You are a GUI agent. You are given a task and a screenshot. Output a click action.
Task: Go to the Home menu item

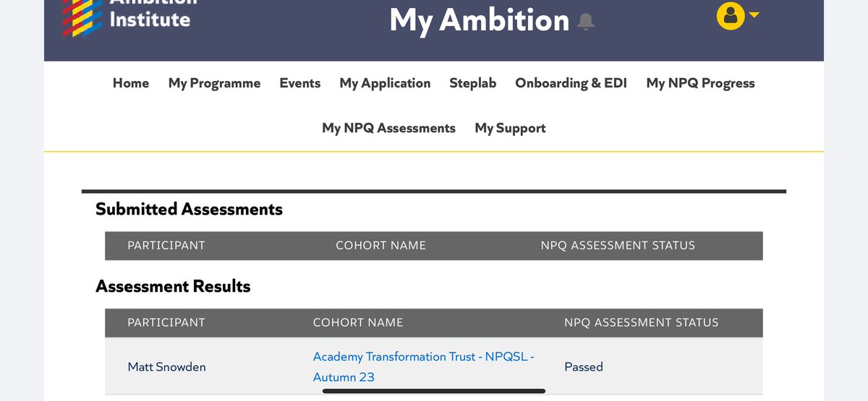pyautogui.click(x=131, y=83)
